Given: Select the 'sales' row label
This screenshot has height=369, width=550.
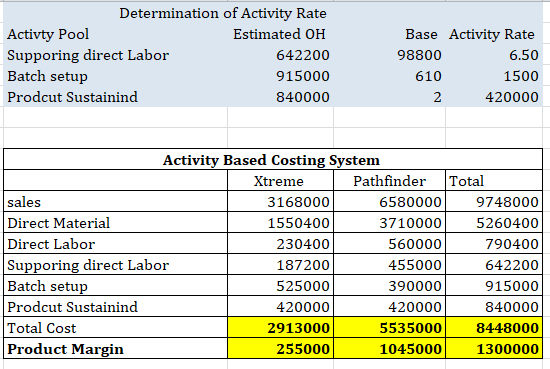Looking at the screenshot, I should coord(24,202).
